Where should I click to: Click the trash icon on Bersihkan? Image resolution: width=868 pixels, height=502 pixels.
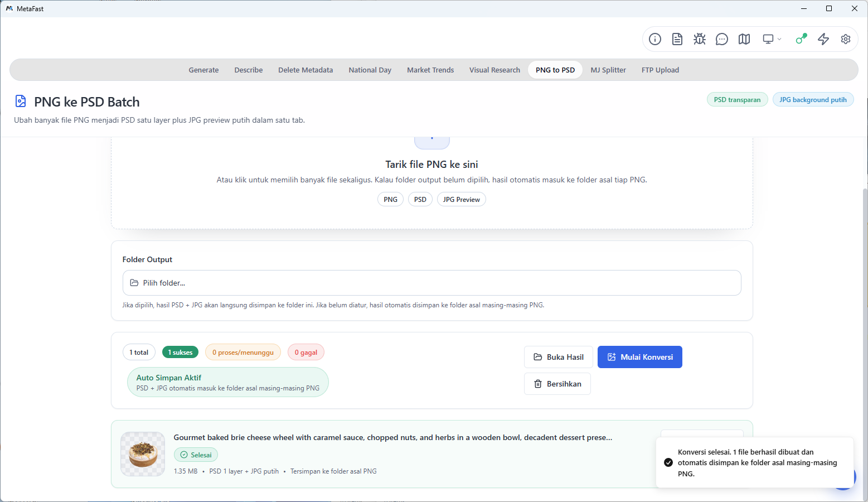(538, 384)
